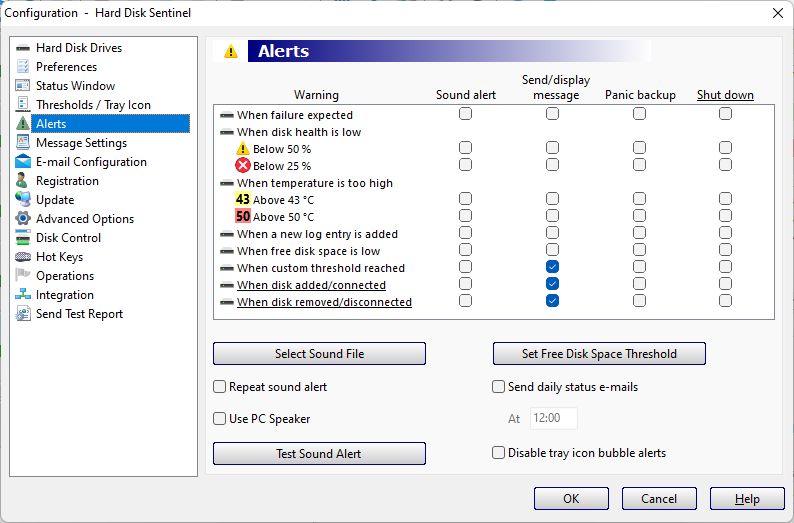Enable Shut down for Above 50 °C
Image resolution: width=794 pixels, height=523 pixels.
[x=726, y=216]
